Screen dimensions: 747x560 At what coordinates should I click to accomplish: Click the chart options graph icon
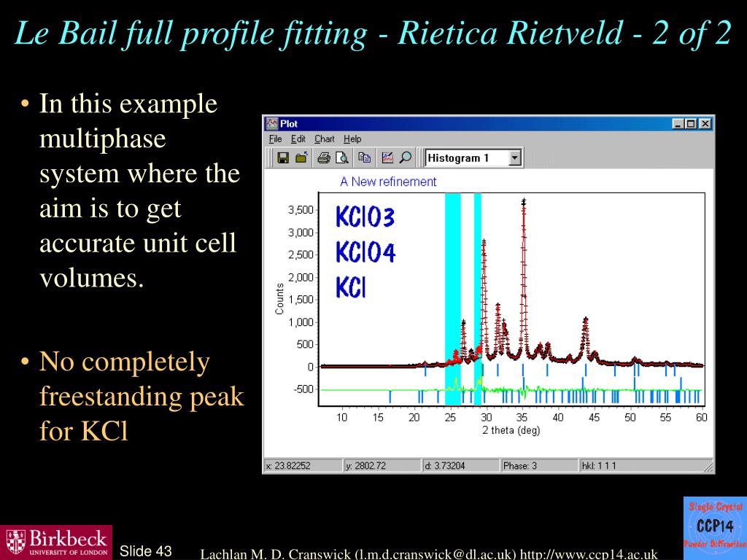[387, 158]
